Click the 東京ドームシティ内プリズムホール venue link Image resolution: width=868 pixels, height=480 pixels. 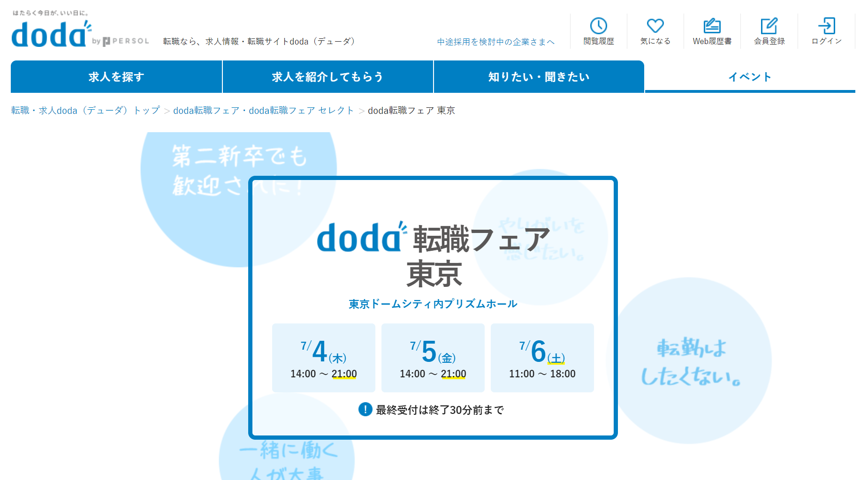point(433,304)
